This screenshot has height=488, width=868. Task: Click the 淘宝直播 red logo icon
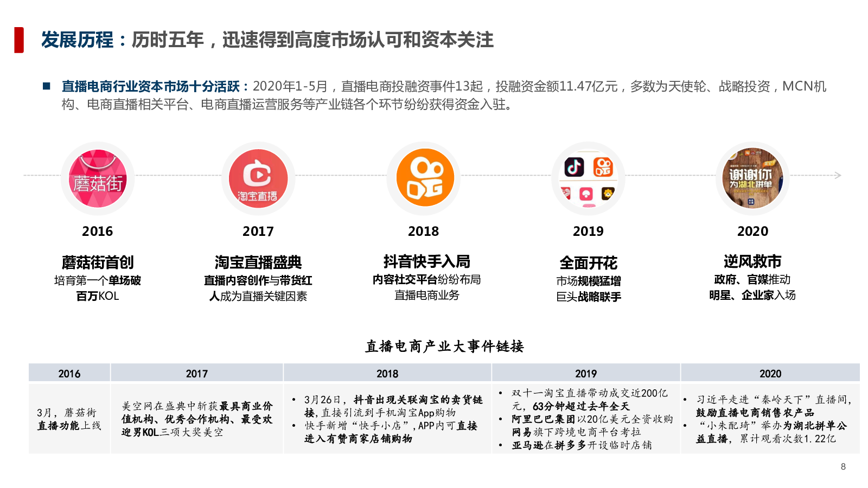(258, 178)
